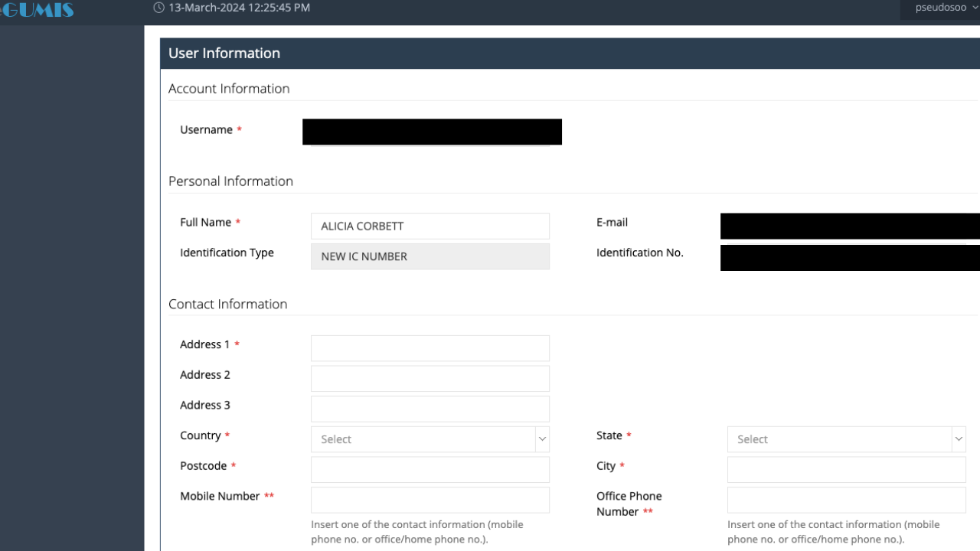980x551 pixels.
Task: Click the Identification No. label
Action: (x=639, y=253)
